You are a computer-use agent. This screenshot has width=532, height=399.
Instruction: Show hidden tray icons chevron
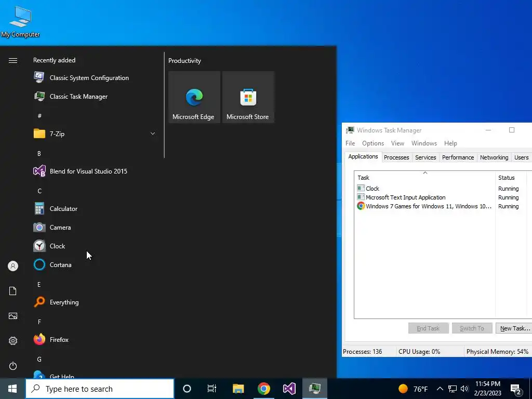(x=440, y=389)
